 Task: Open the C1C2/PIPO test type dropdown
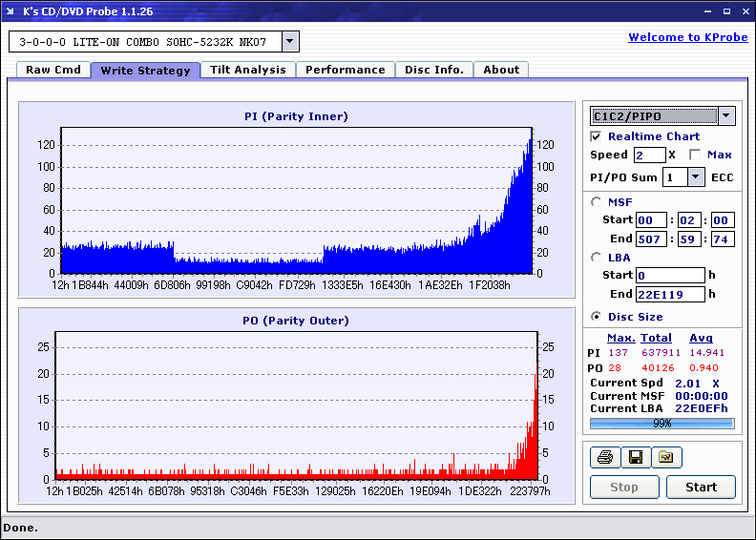coord(726,115)
